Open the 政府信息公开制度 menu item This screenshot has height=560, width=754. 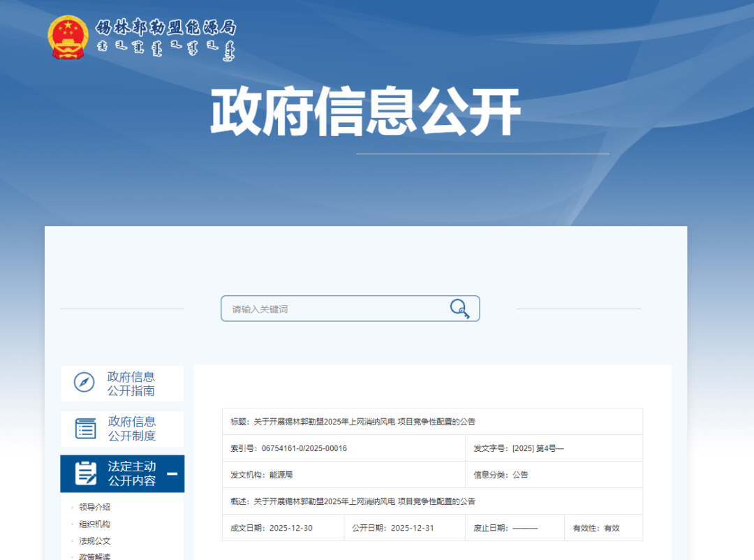pos(132,429)
